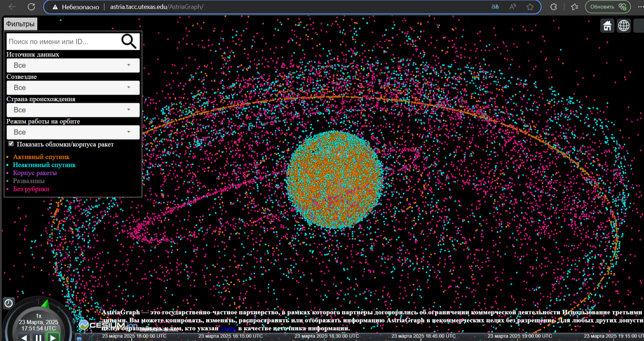
Task: Open the Режим работы на орбите dropdown
Action: point(73,132)
